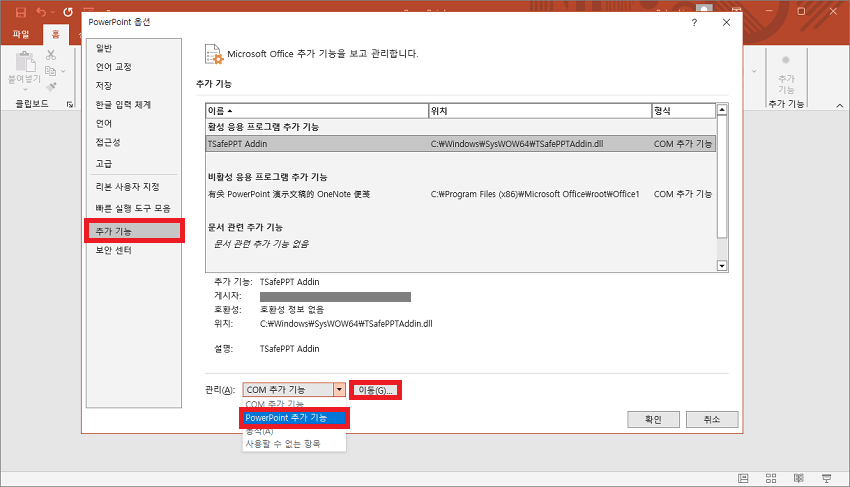Open the 고급 options page
Screen dimensions: 850x487
pos(134,163)
